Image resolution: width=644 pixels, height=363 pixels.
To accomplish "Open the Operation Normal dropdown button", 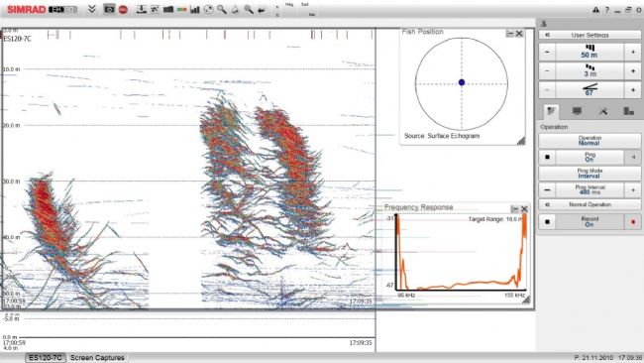I will (x=590, y=141).
